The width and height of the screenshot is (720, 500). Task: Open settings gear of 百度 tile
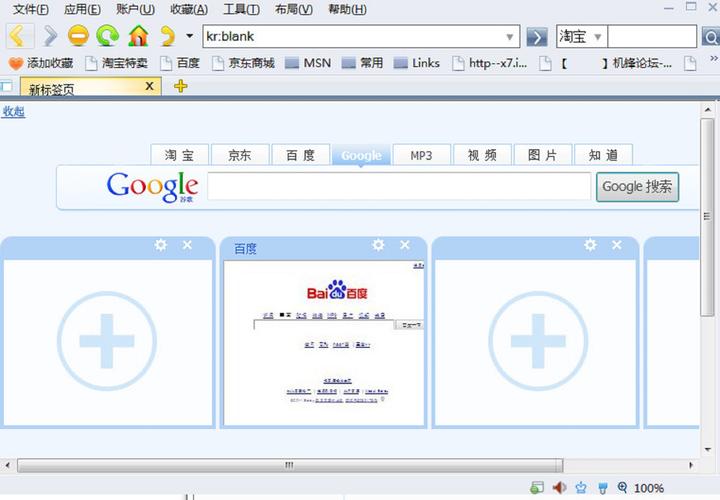[x=378, y=245]
